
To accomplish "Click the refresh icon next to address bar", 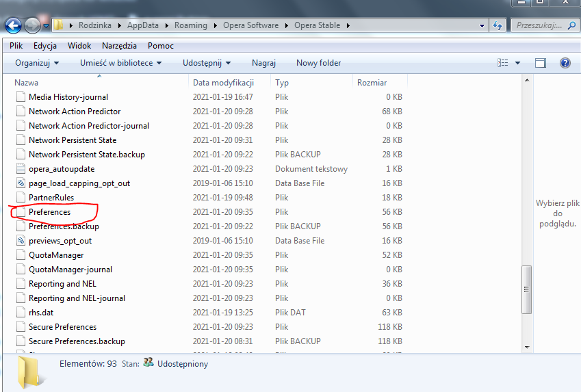I will 498,25.
